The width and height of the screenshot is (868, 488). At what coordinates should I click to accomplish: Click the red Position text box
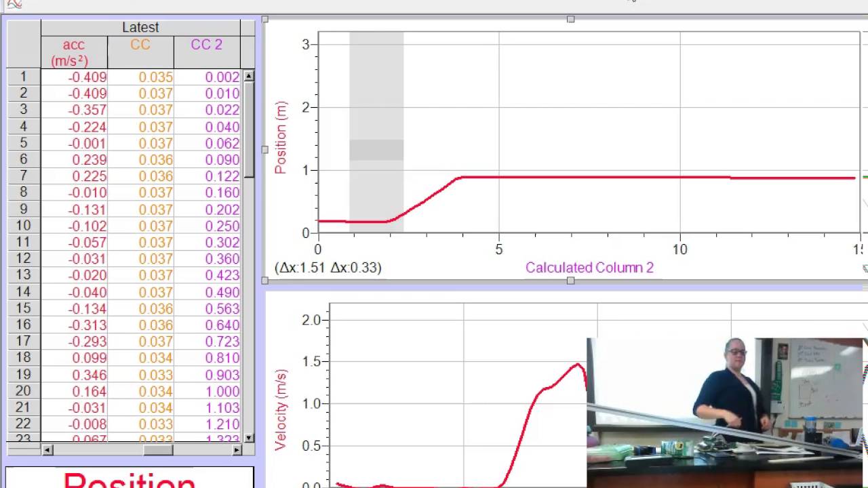[x=130, y=477]
